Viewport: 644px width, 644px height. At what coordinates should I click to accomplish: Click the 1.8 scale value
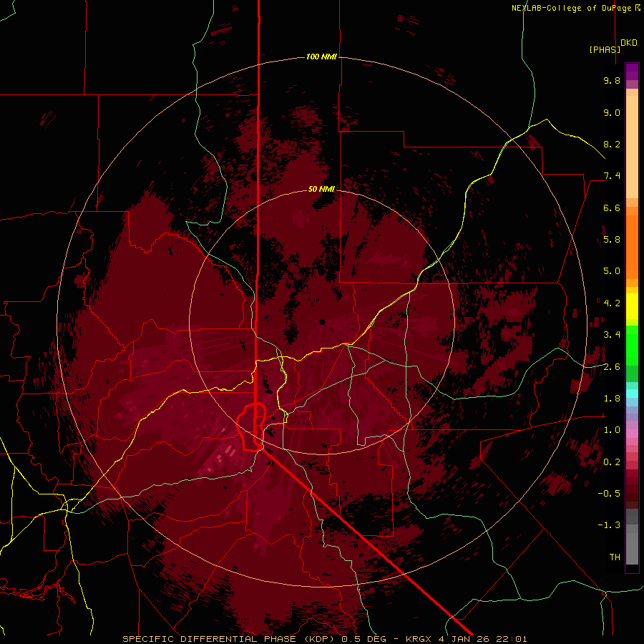612,399
